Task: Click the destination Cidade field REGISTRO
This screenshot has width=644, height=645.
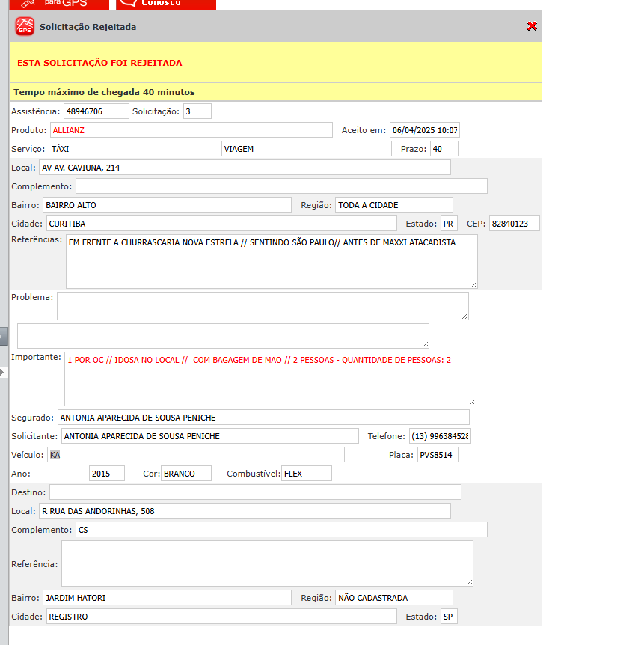Action: tap(221, 617)
